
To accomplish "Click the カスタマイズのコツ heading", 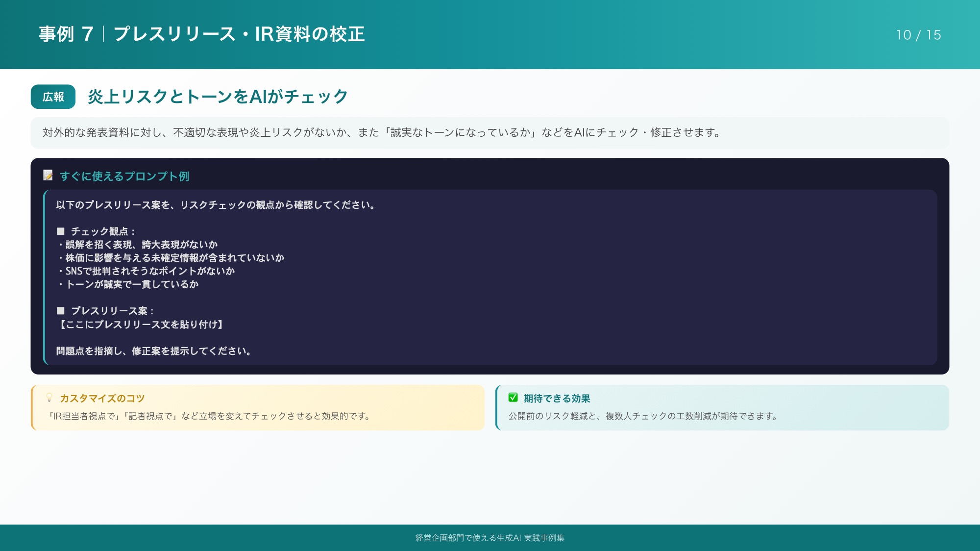I will [102, 399].
